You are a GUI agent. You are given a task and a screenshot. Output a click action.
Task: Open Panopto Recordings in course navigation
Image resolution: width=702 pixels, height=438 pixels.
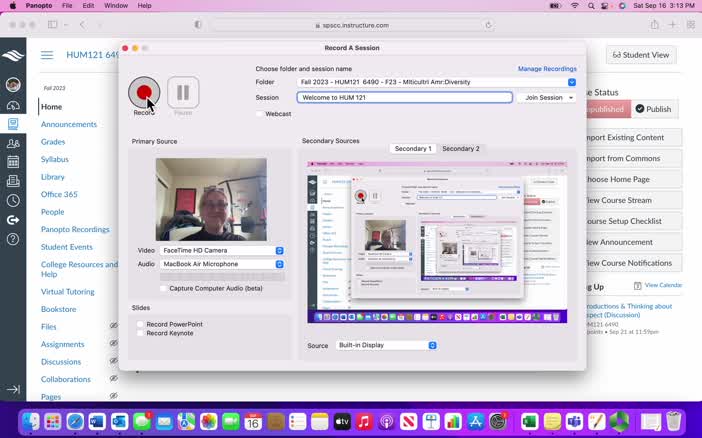pyautogui.click(x=75, y=229)
